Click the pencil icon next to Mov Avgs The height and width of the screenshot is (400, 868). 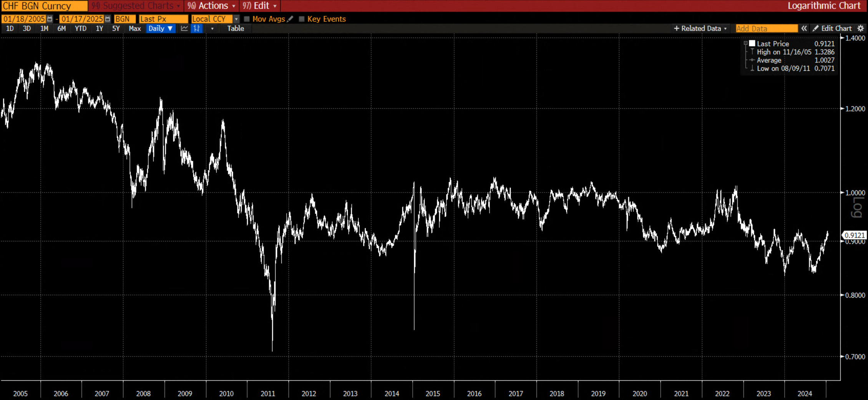[290, 19]
